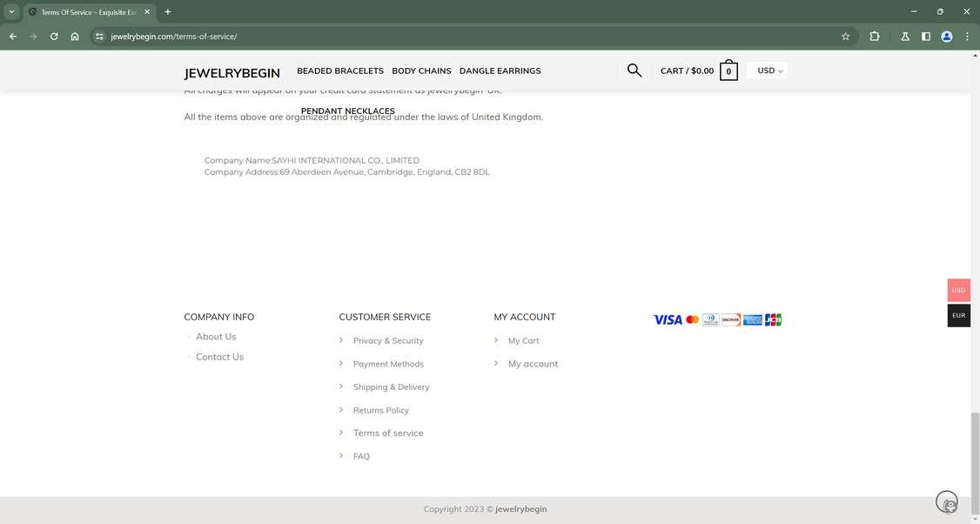Bookmark the page with the star toggle
The image size is (980, 524).
pos(845,37)
